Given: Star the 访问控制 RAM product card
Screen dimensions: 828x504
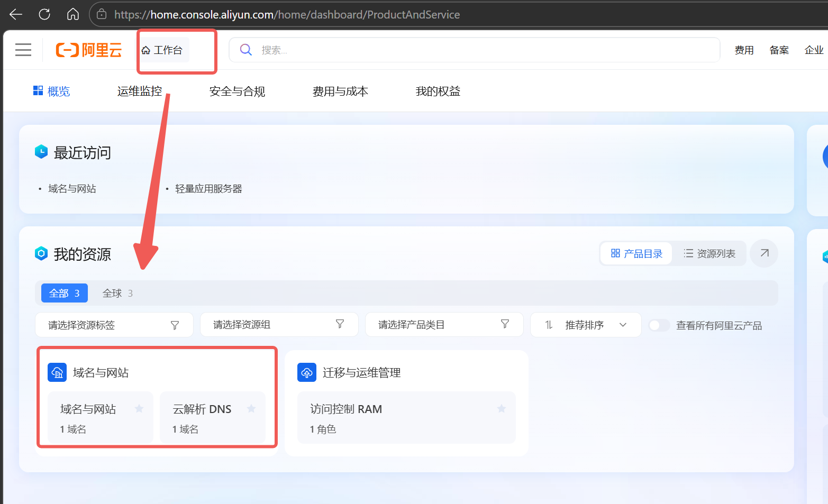Looking at the screenshot, I should coord(502,408).
